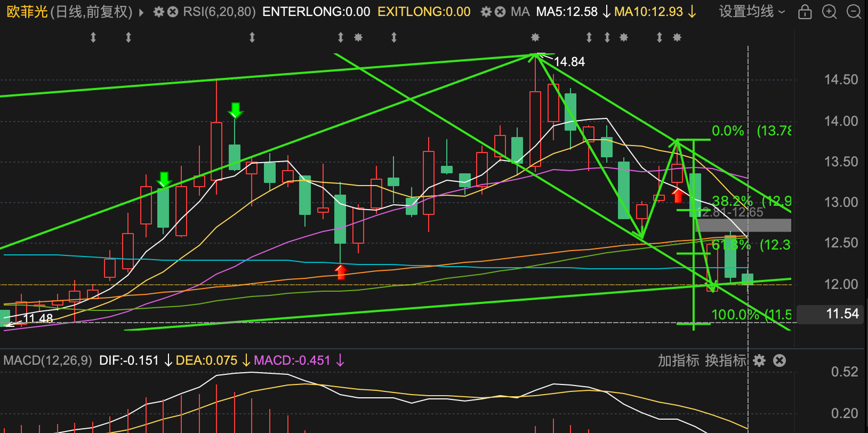Click the 0.20 MACD axis label
The width and height of the screenshot is (868, 433).
[x=845, y=413]
